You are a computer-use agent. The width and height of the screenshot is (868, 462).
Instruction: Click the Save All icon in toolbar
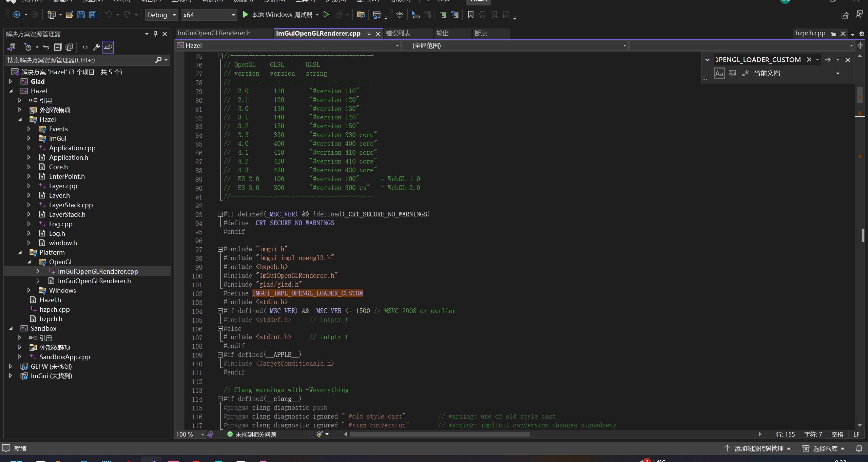(x=92, y=15)
